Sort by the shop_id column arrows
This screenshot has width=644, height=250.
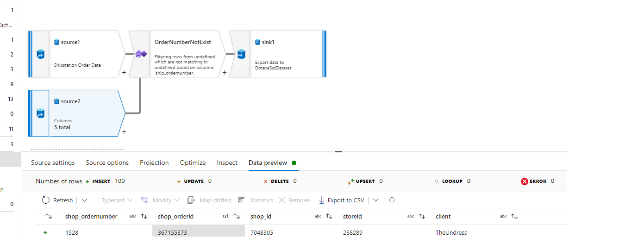coord(329,216)
